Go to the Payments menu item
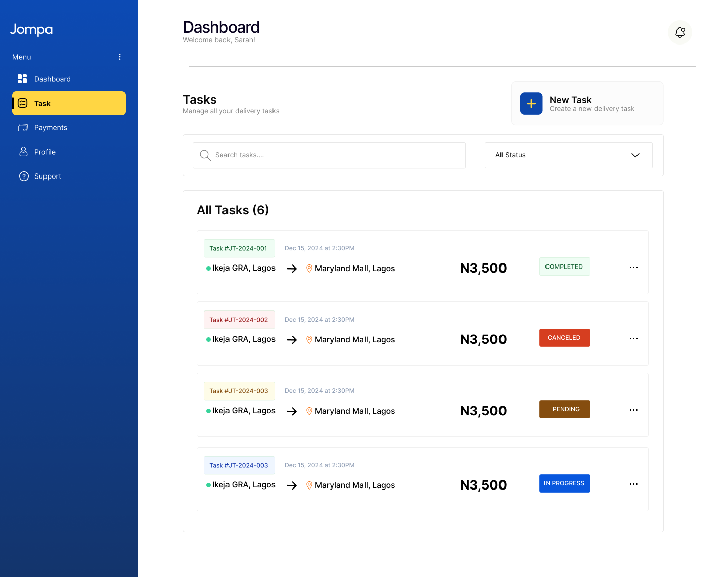The image size is (728, 577). point(51,128)
